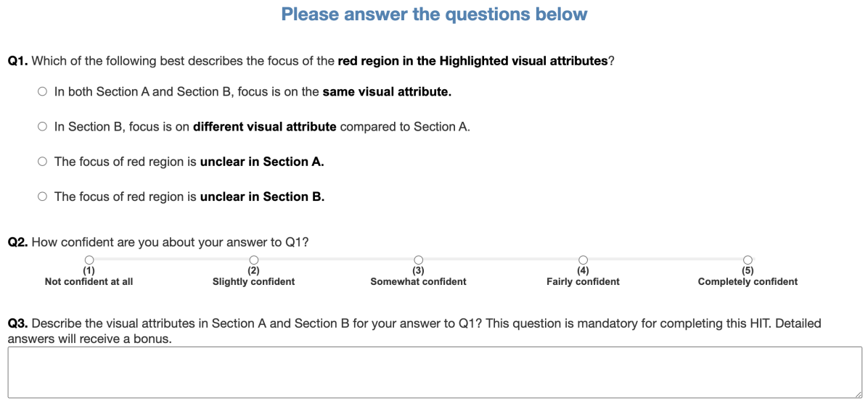The height and width of the screenshot is (406, 868).
Task: Set confidence radio (5) Completely confident
Action: point(748,260)
